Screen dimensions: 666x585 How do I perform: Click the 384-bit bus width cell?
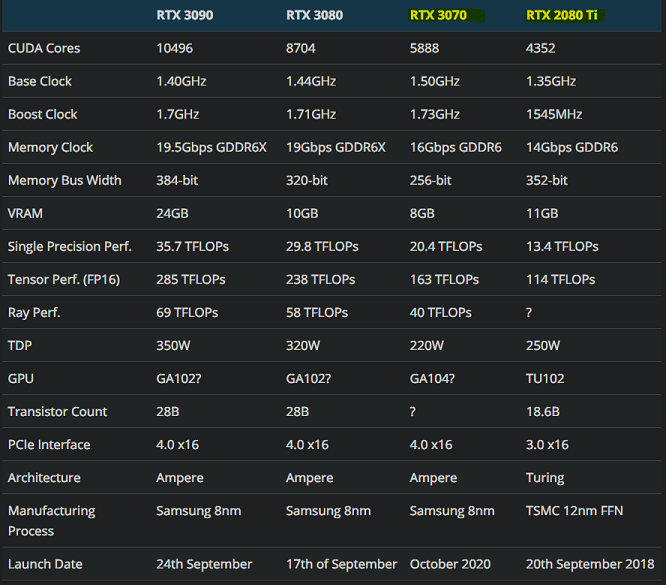tap(177, 181)
